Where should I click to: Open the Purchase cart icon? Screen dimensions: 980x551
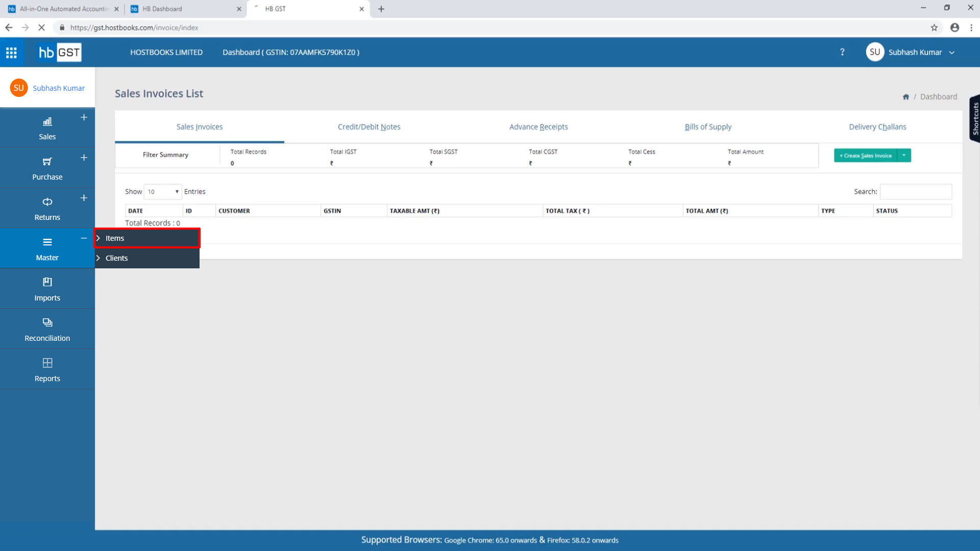pos(47,162)
